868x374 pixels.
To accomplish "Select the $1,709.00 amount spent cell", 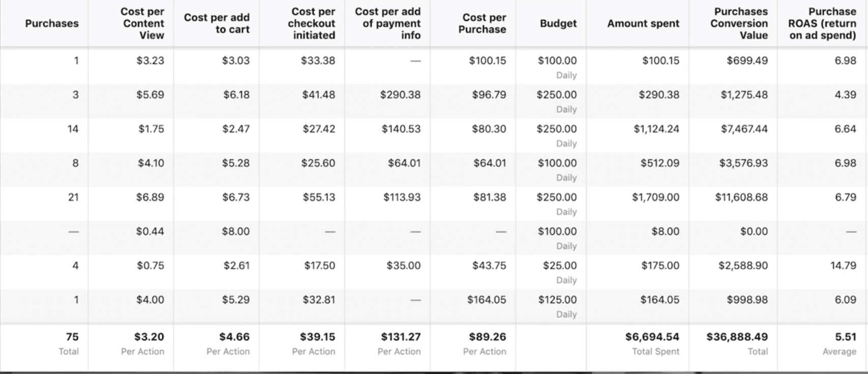I will pyautogui.click(x=655, y=197).
